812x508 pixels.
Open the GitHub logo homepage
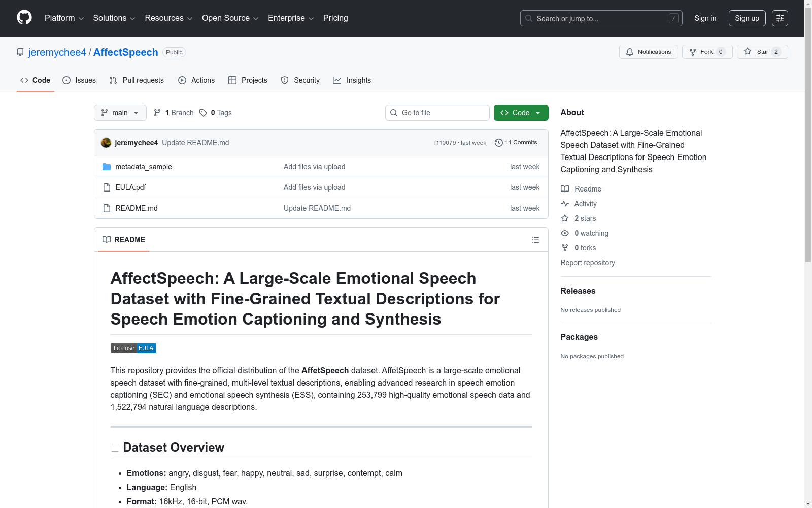pos(24,18)
